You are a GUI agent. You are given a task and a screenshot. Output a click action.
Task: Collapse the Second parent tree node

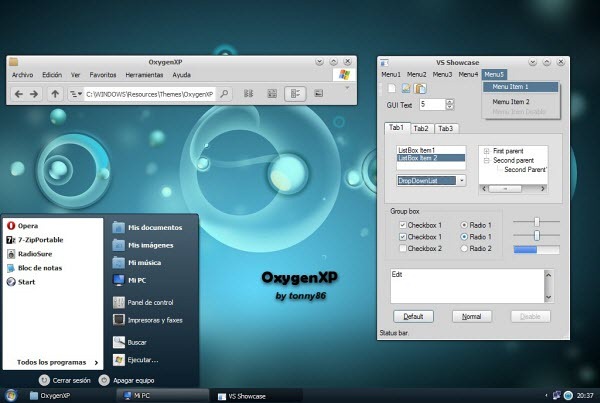click(x=486, y=160)
